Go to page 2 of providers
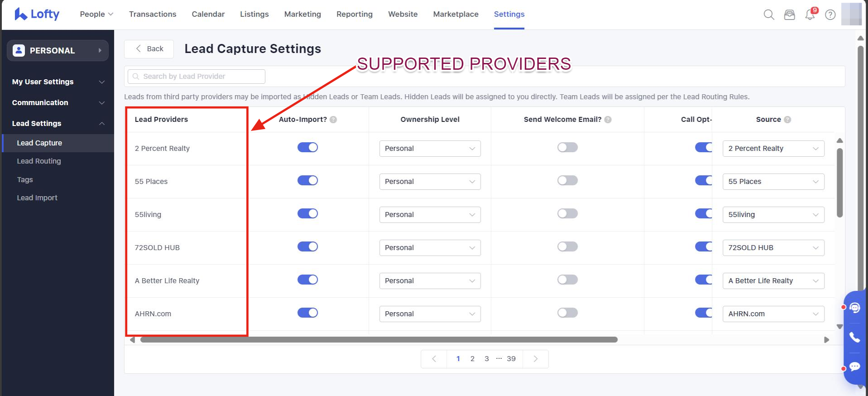This screenshot has height=396, width=868. [x=472, y=359]
